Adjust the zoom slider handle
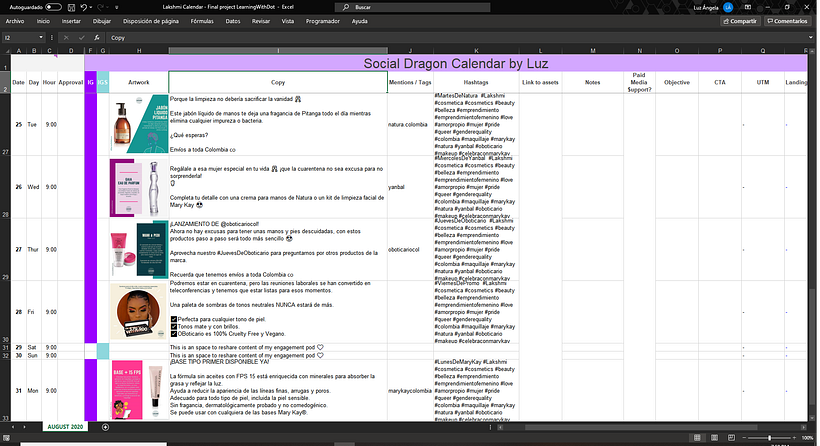The width and height of the screenshot is (820, 446). coord(769,438)
